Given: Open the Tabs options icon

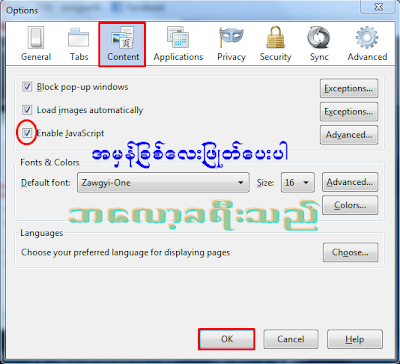Looking at the screenshot, I should point(79,44).
